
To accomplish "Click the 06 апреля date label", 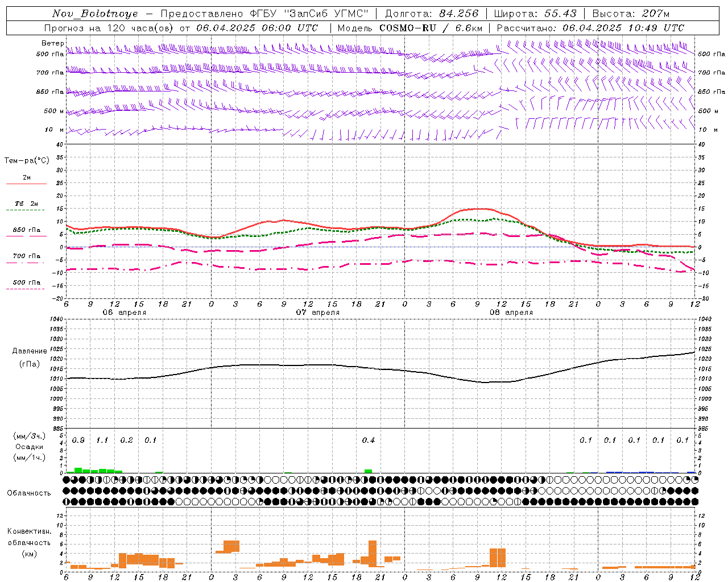I will coord(124,313).
